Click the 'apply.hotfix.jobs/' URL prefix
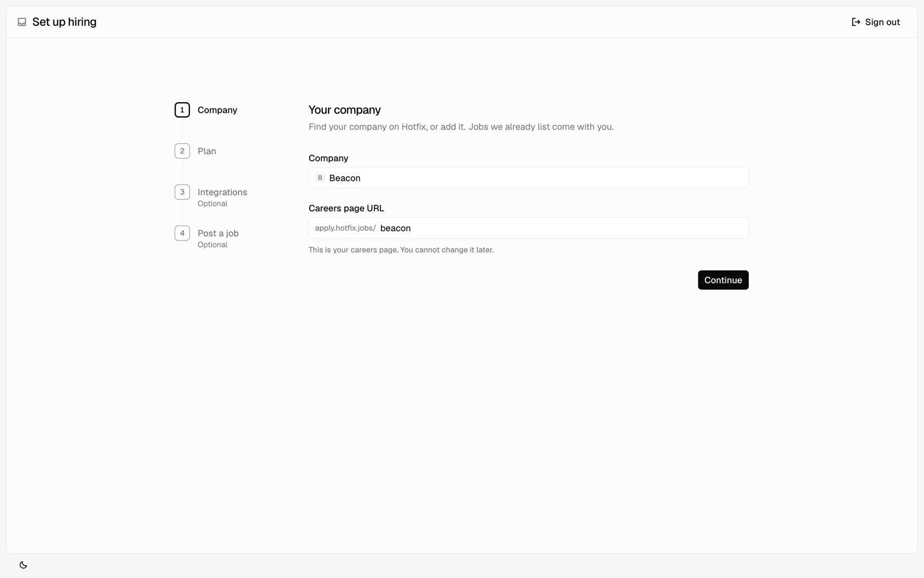The height and width of the screenshot is (578, 924). [x=345, y=228]
